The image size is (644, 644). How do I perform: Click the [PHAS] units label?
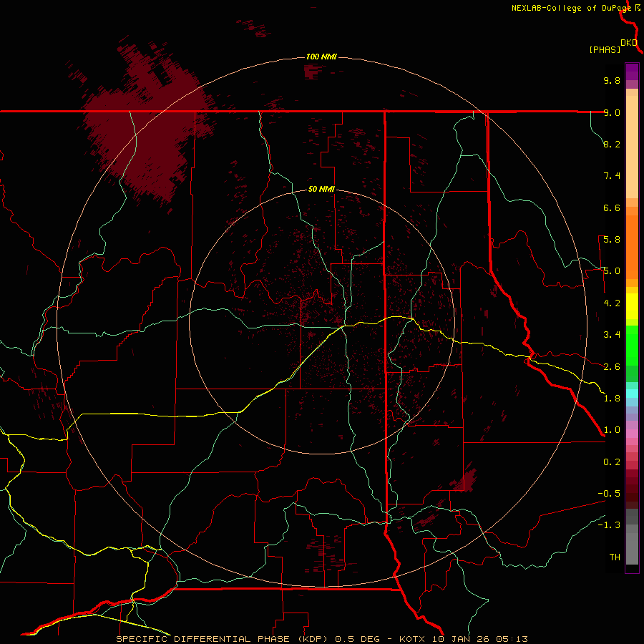(605, 50)
